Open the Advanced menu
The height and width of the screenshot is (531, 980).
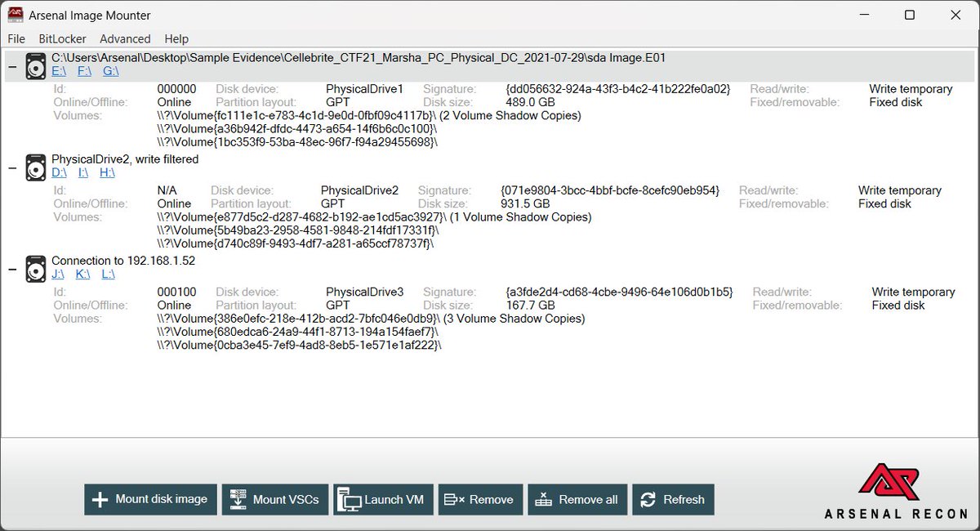(x=125, y=38)
